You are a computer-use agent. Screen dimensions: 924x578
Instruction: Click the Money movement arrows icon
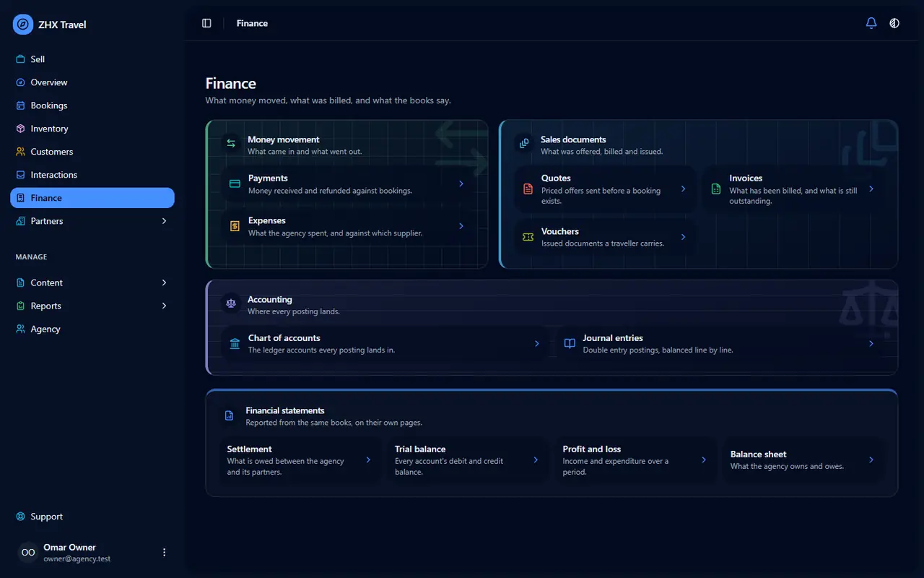231,143
